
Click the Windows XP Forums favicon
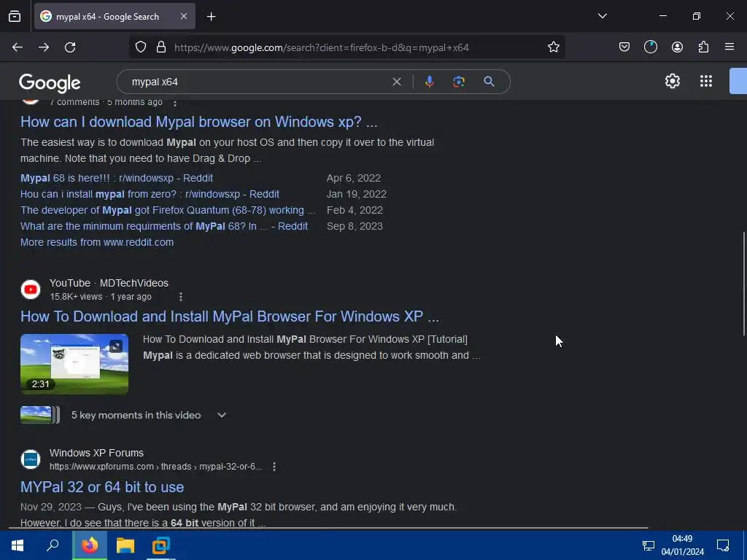coord(31,459)
